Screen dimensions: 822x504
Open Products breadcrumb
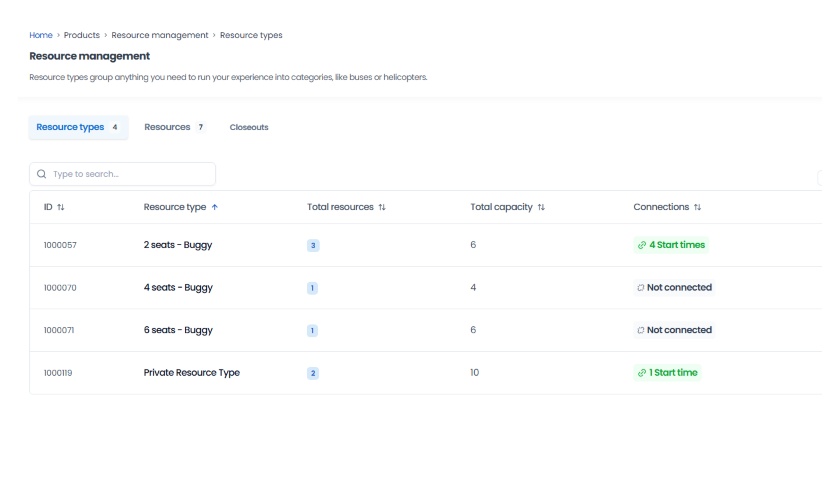click(82, 35)
